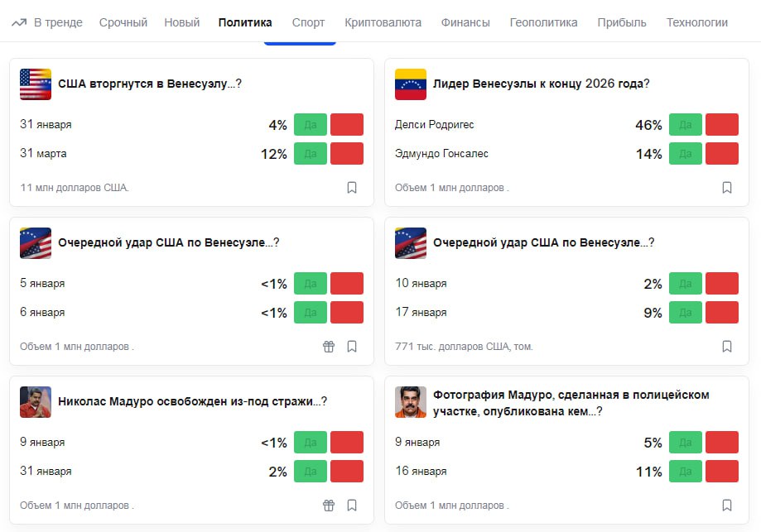Bookmark the 'Лидер Венесуэлы к концу 2026' market
This screenshot has height=532, width=761.
pos(727,188)
